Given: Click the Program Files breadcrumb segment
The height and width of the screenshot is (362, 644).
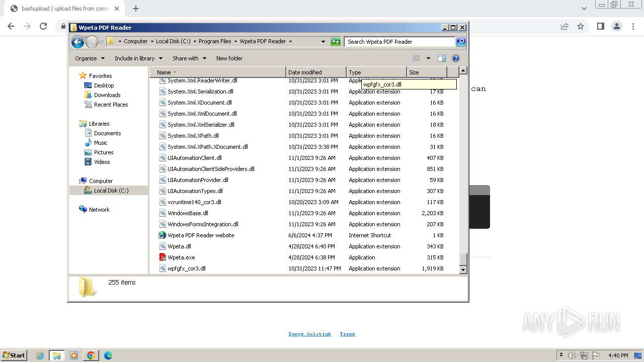Looking at the screenshot, I should point(215,41).
